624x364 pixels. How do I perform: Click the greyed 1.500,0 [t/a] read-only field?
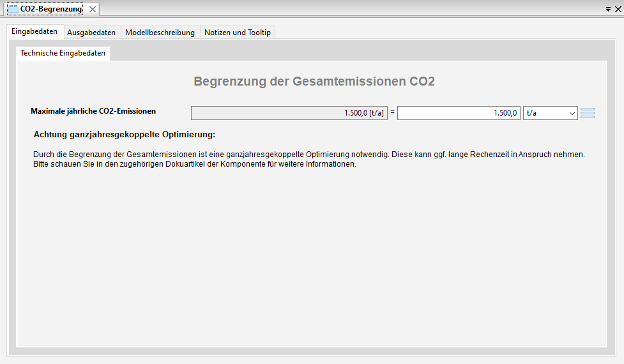tap(289, 113)
